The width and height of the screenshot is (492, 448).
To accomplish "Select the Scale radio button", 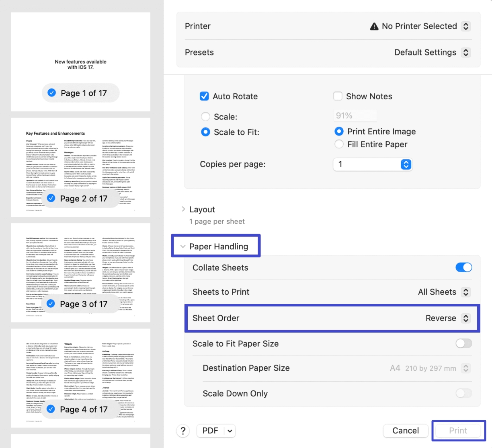I will [205, 117].
